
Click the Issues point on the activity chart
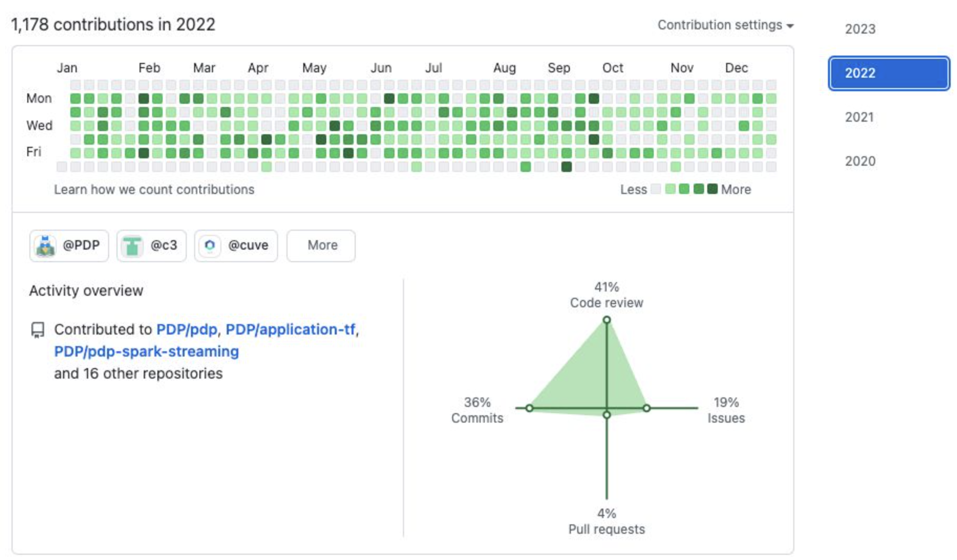coord(646,408)
